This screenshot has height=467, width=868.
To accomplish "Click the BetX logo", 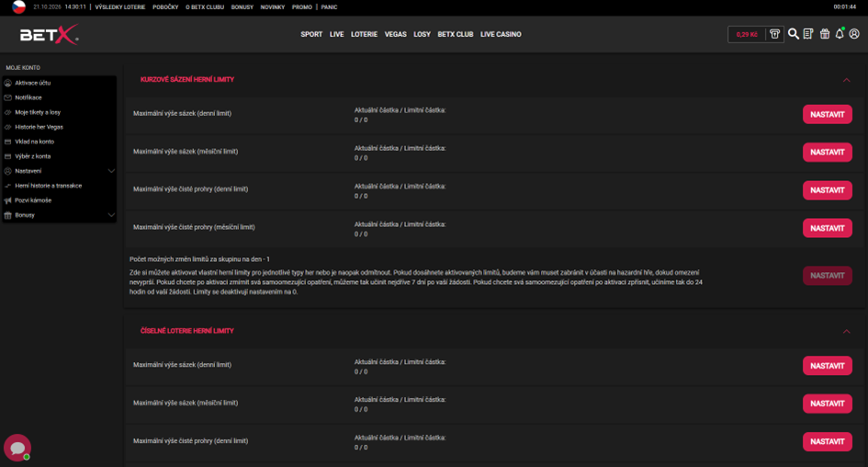I will 49,35.
